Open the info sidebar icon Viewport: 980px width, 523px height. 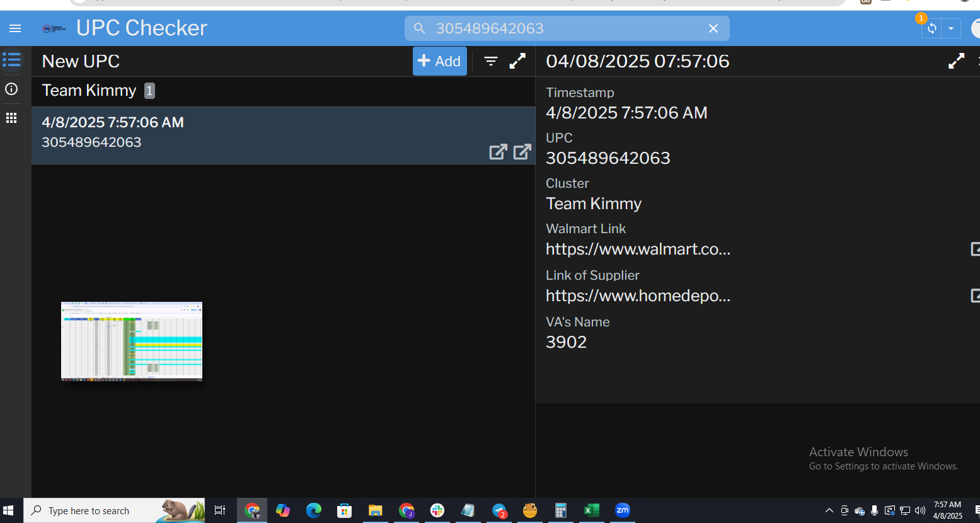click(x=11, y=89)
